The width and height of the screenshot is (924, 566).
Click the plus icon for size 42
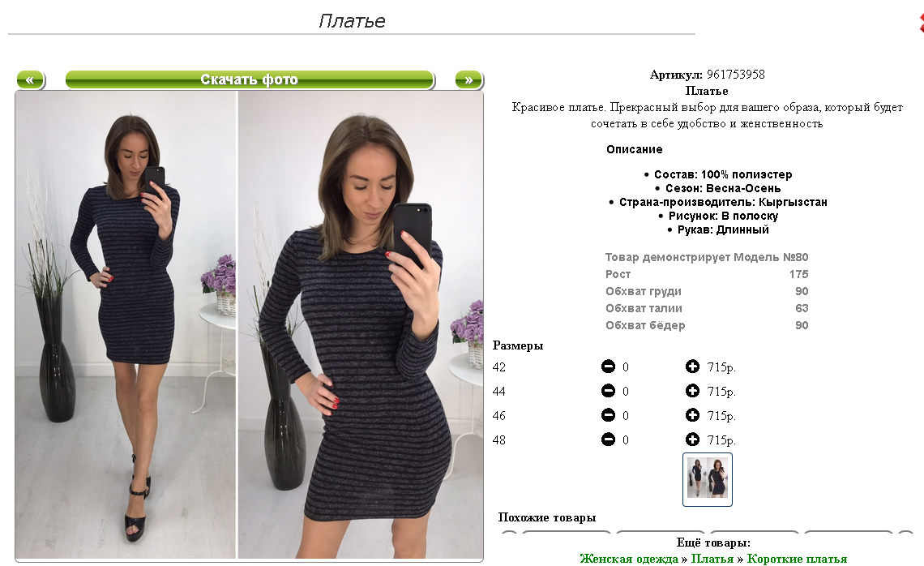pos(692,367)
